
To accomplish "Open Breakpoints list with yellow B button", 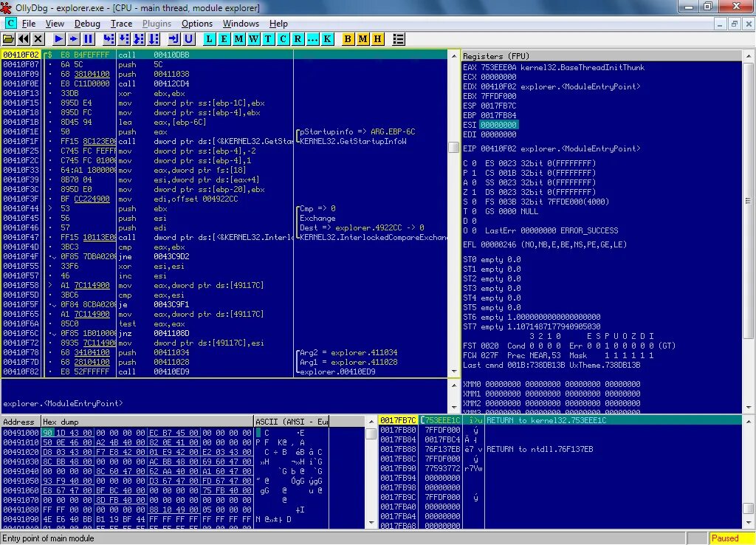I will pos(348,39).
